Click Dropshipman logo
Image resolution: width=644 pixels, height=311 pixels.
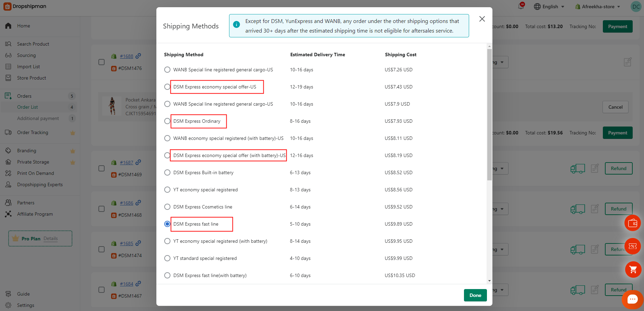click(x=25, y=6)
